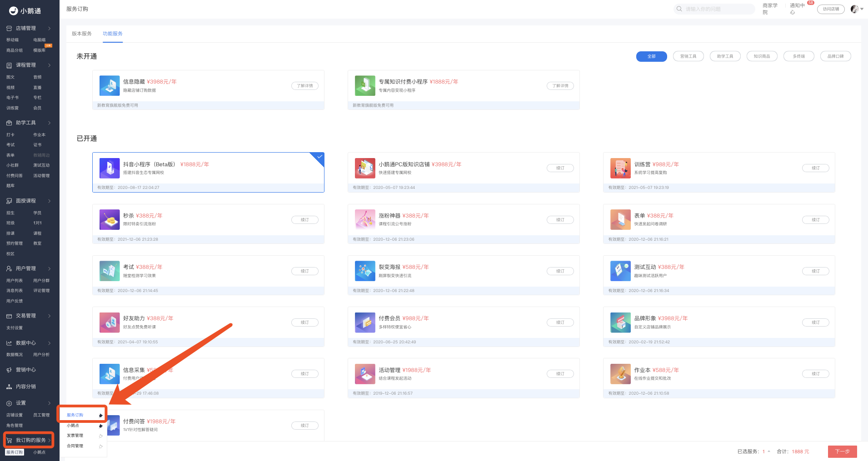Viewport: 868px width, 461px height.
Task: Select 合同管理 in the popup menu
Action: pyautogui.click(x=75, y=446)
